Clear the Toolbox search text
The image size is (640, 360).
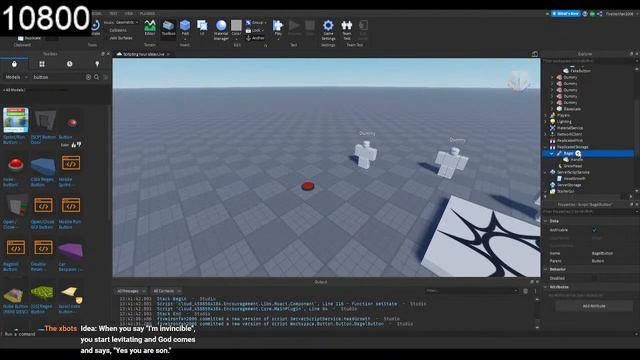(x=88, y=77)
